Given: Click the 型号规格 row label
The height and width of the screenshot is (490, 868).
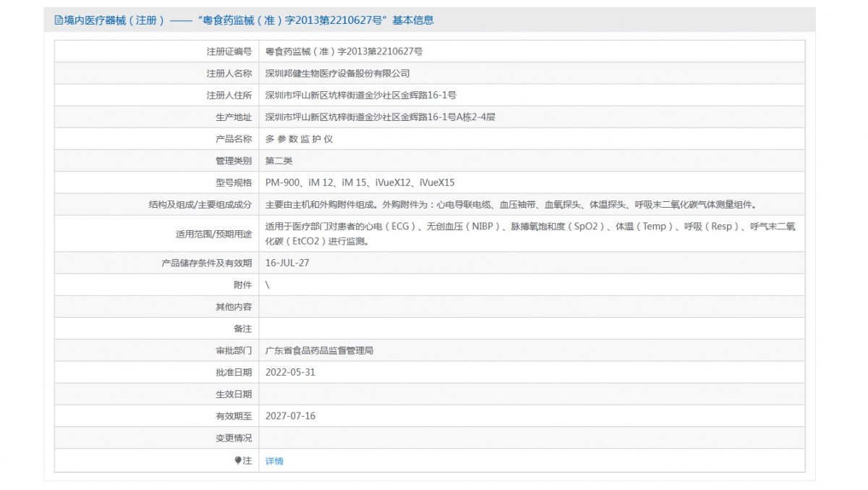Looking at the screenshot, I should pos(234,182).
